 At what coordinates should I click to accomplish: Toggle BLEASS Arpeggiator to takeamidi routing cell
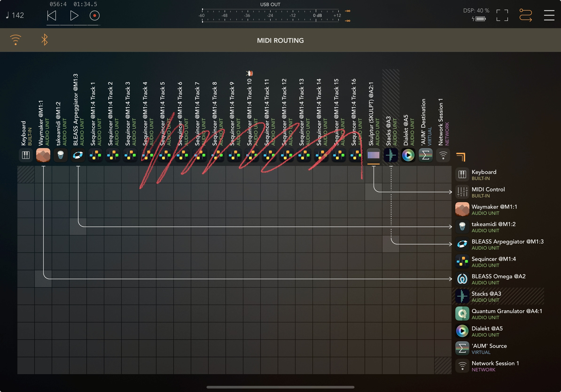pos(78,227)
